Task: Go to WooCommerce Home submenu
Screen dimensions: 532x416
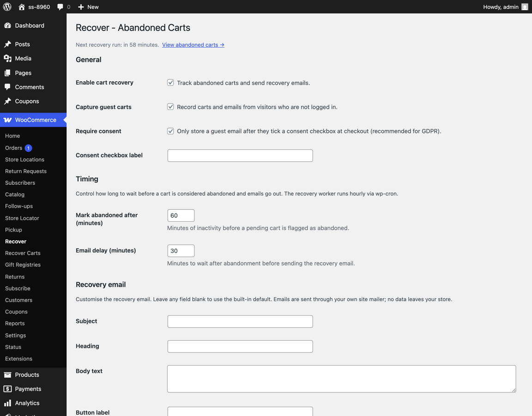Action: coord(12,136)
